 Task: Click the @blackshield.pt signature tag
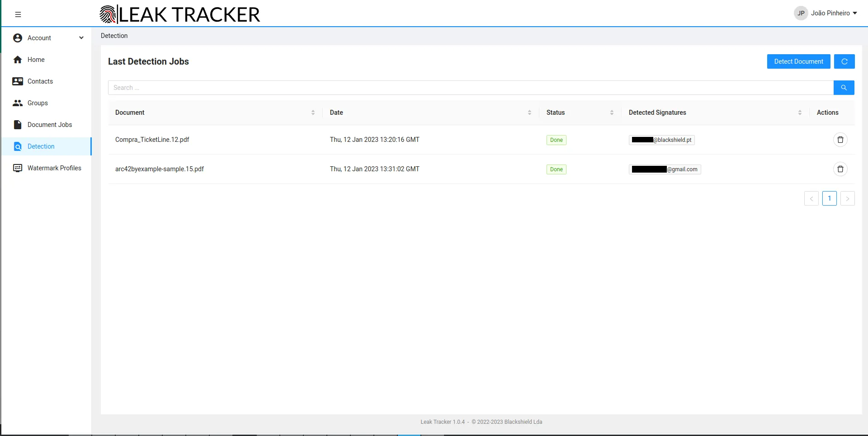(661, 140)
